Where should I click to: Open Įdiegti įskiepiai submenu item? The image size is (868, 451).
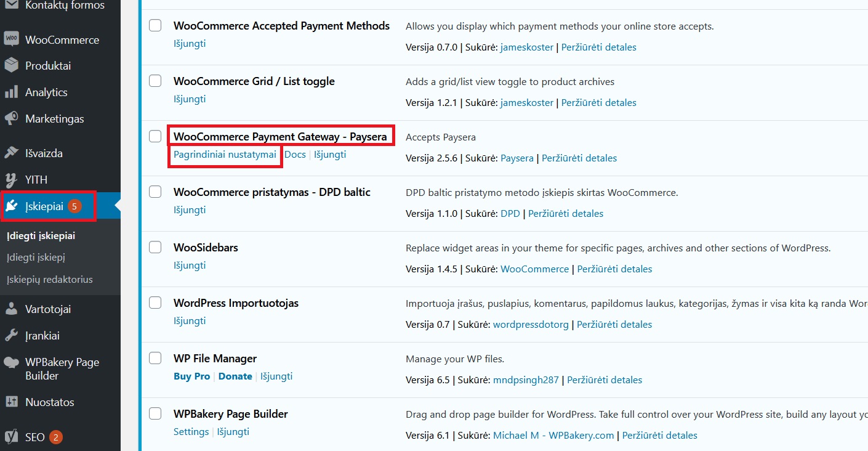click(x=41, y=235)
